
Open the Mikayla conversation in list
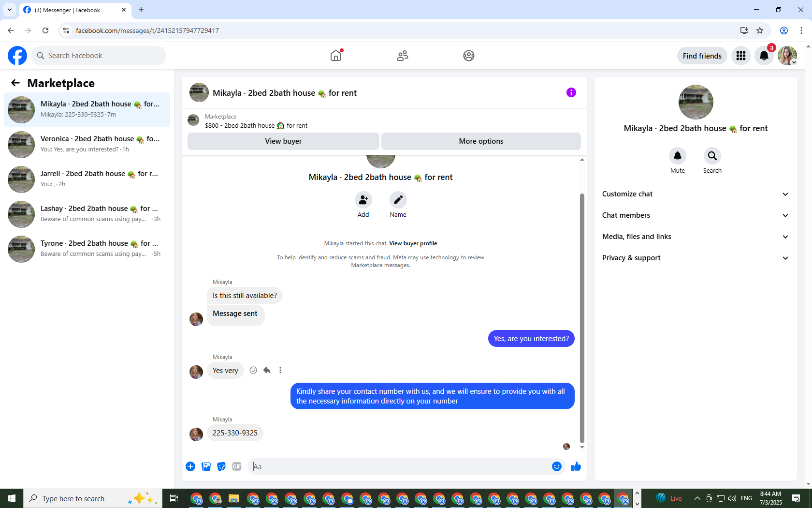87,110
